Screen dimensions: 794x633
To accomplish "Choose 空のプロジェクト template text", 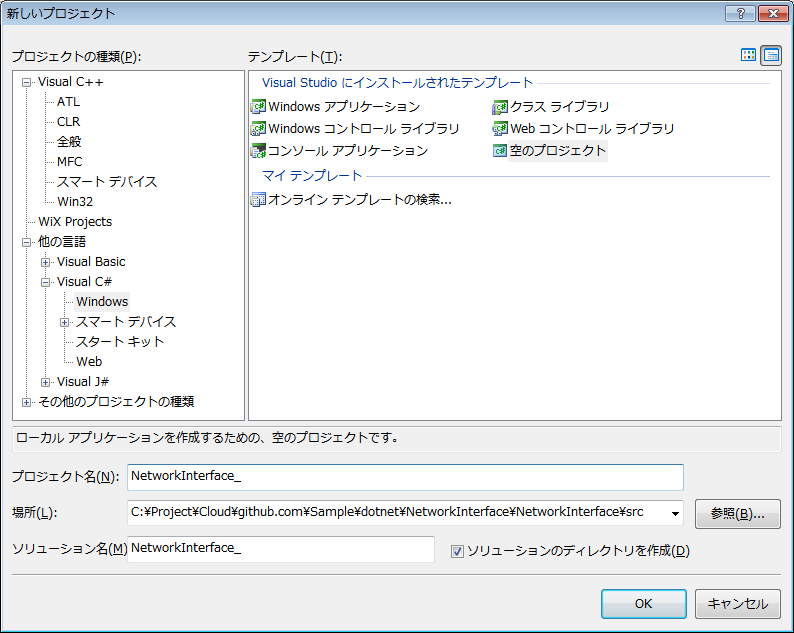I will pyautogui.click(x=558, y=151).
